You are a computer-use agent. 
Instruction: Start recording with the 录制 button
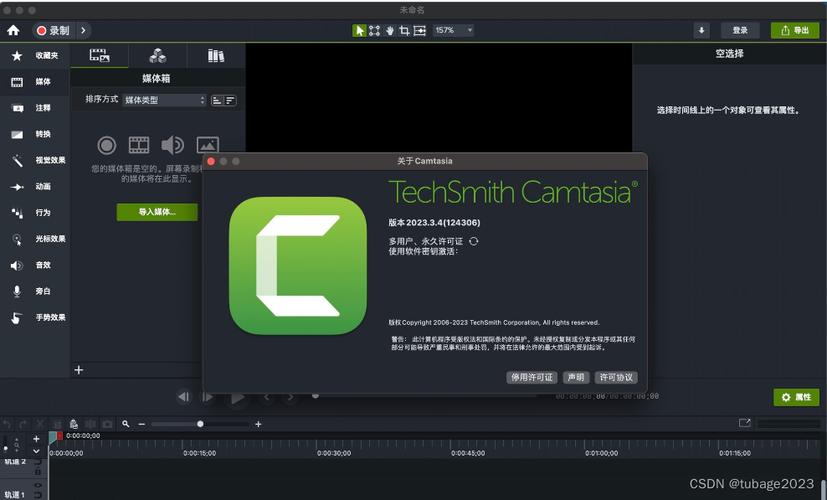(53, 31)
